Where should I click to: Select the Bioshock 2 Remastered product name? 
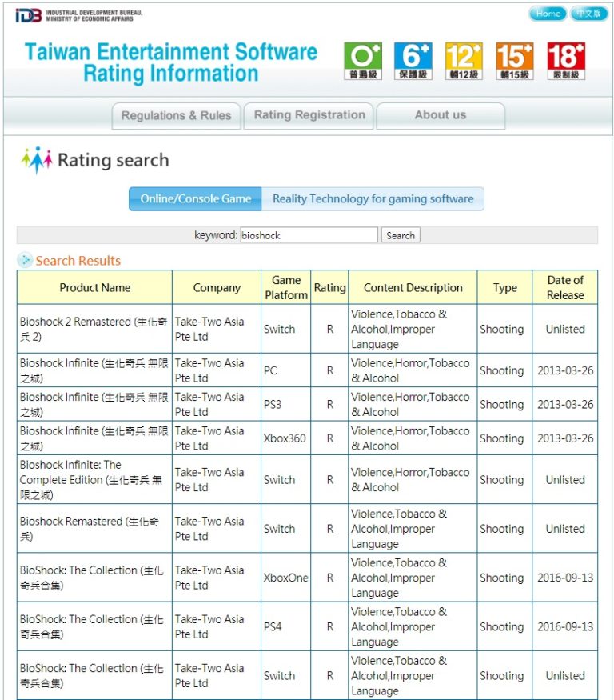pyautogui.click(x=94, y=329)
